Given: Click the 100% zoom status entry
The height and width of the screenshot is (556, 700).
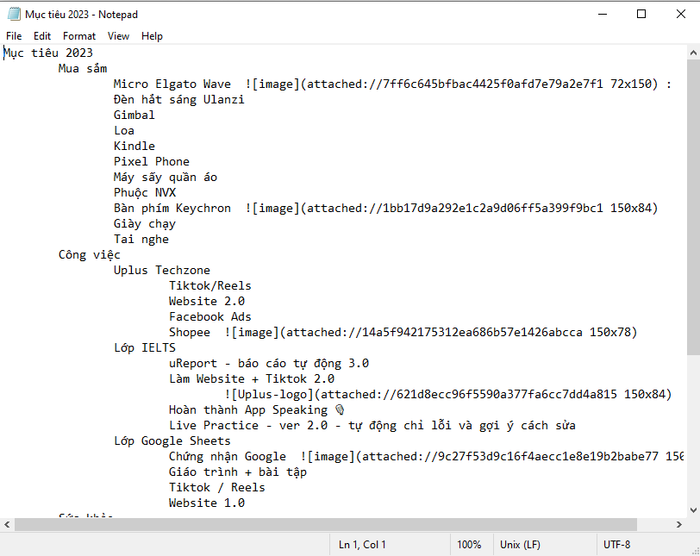Looking at the screenshot, I should (x=469, y=545).
